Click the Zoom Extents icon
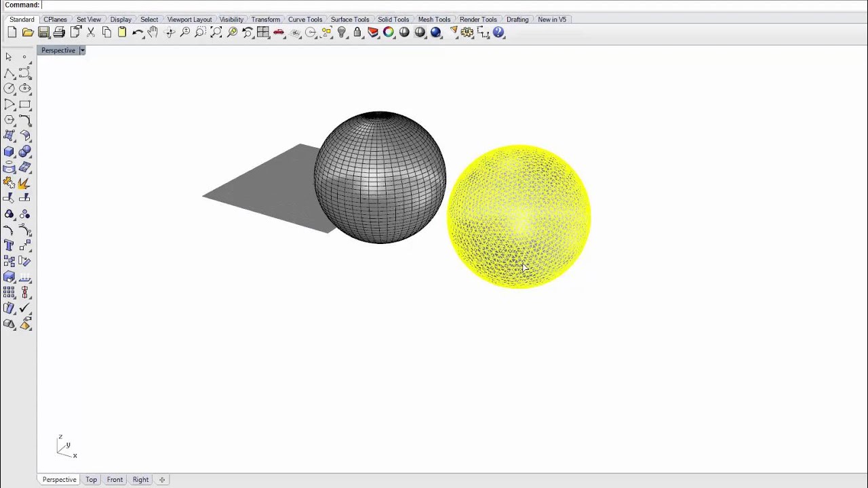The image size is (868, 488). [216, 33]
